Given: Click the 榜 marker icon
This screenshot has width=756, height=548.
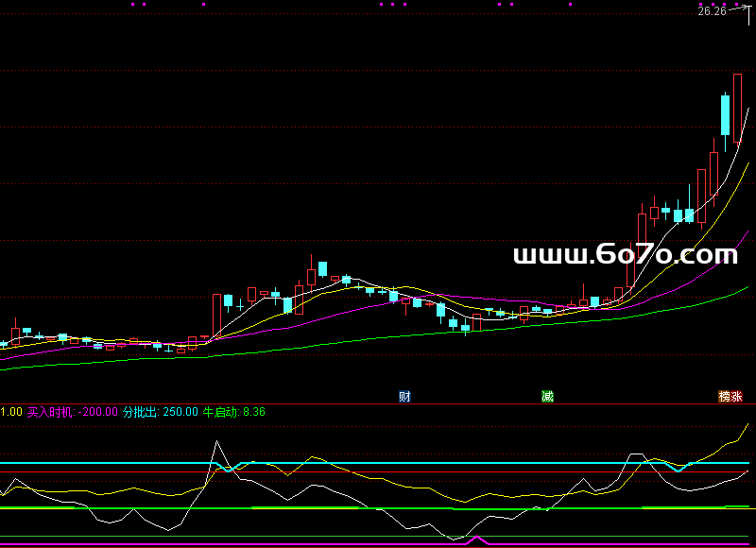Looking at the screenshot, I should point(725,396).
